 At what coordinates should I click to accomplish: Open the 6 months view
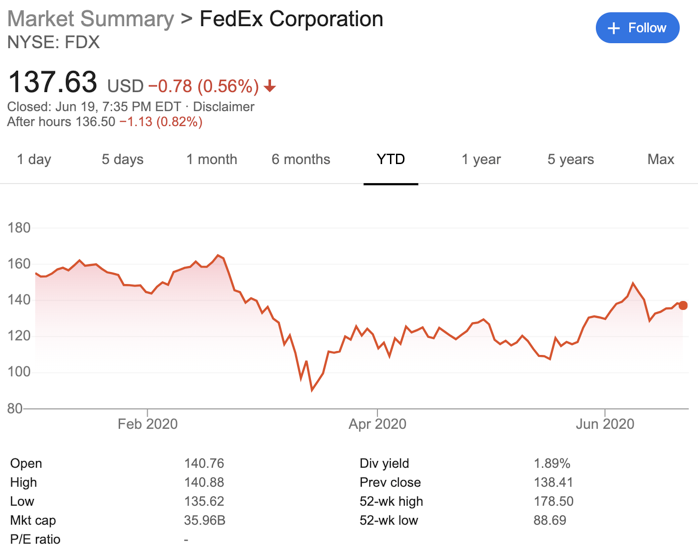click(300, 159)
